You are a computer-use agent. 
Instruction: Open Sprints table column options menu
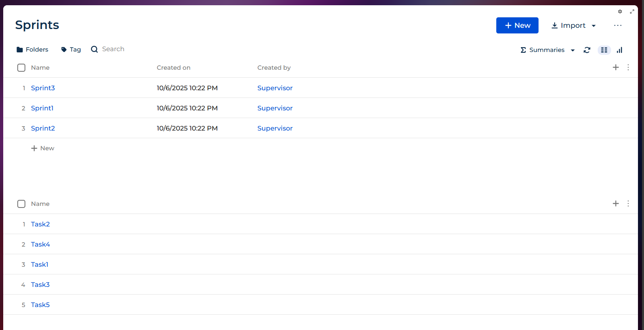pyautogui.click(x=628, y=67)
